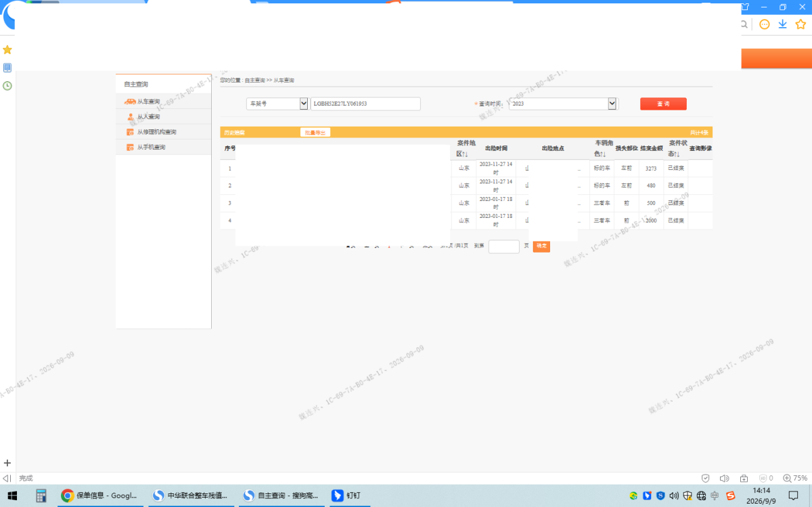Select the 从人查询 person icon
The height and width of the screenshot is (507, 812).
click(131, 116)
